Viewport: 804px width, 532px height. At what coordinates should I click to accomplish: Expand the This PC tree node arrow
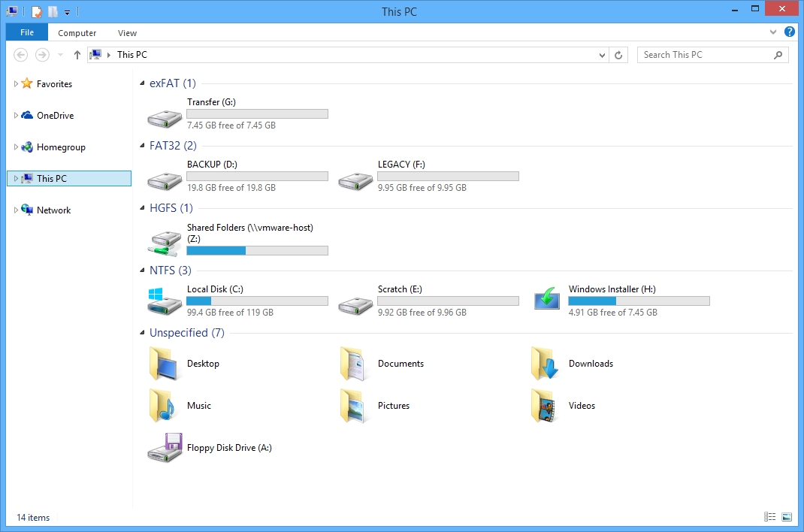[16, 178]
